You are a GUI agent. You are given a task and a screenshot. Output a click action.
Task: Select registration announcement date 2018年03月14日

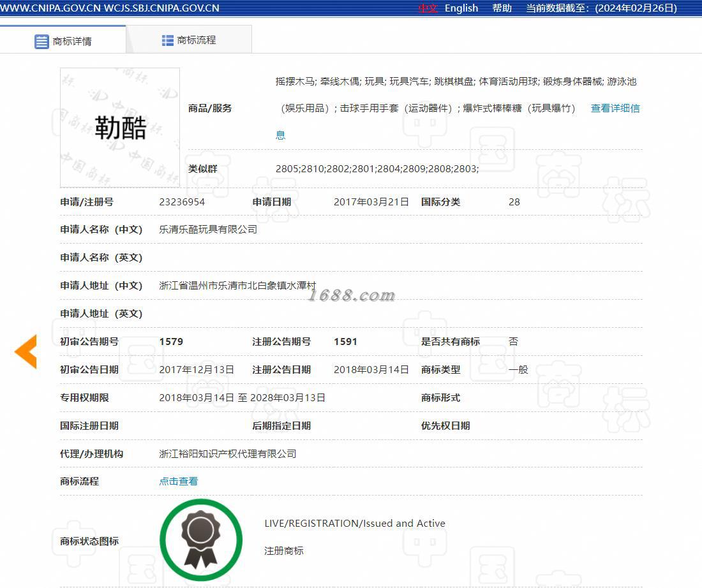tap(371, 370)
